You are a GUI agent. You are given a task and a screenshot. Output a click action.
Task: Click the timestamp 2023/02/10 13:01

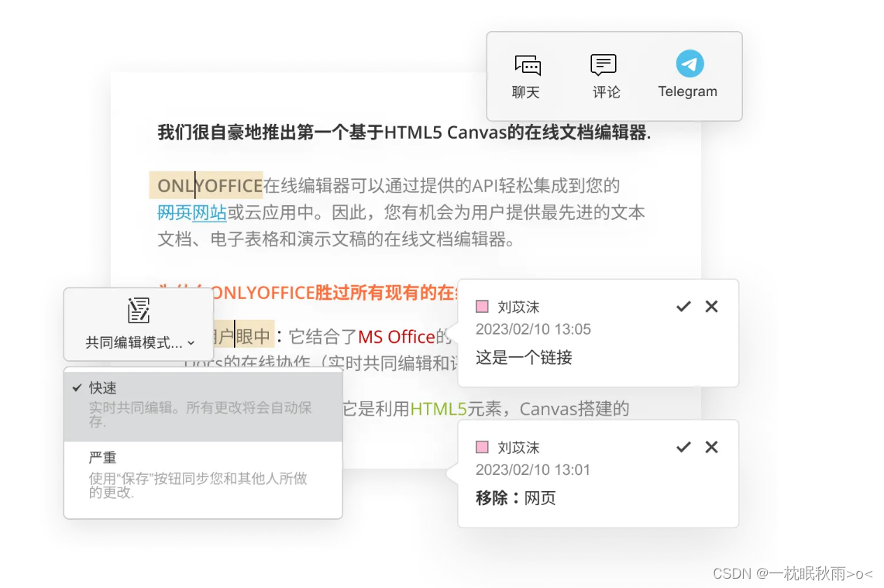(x=533, y=469)
